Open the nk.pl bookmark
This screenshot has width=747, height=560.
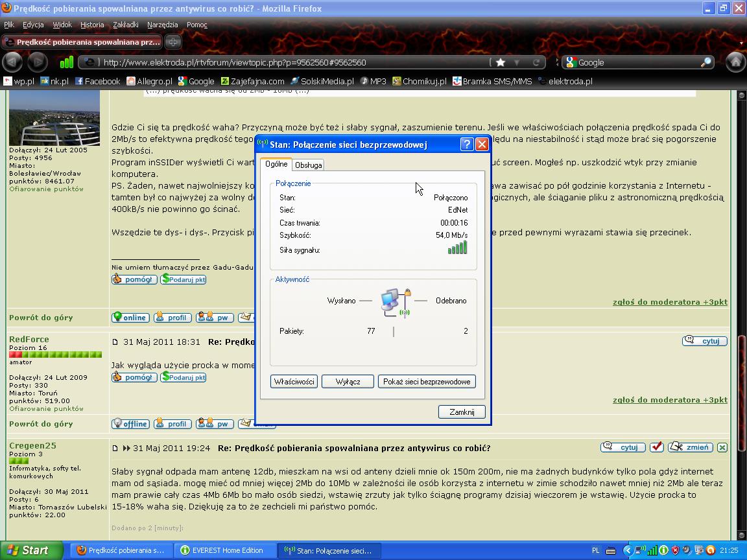point(54,82)
